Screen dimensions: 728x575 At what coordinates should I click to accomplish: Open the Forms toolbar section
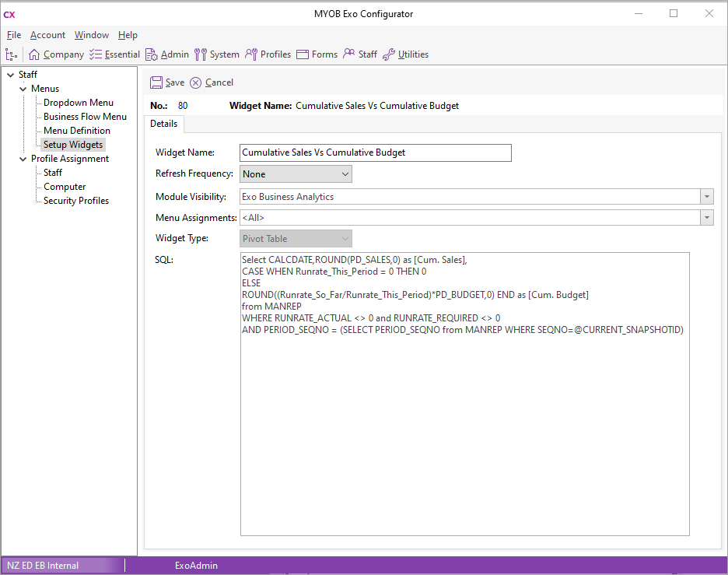coord(303,54)
